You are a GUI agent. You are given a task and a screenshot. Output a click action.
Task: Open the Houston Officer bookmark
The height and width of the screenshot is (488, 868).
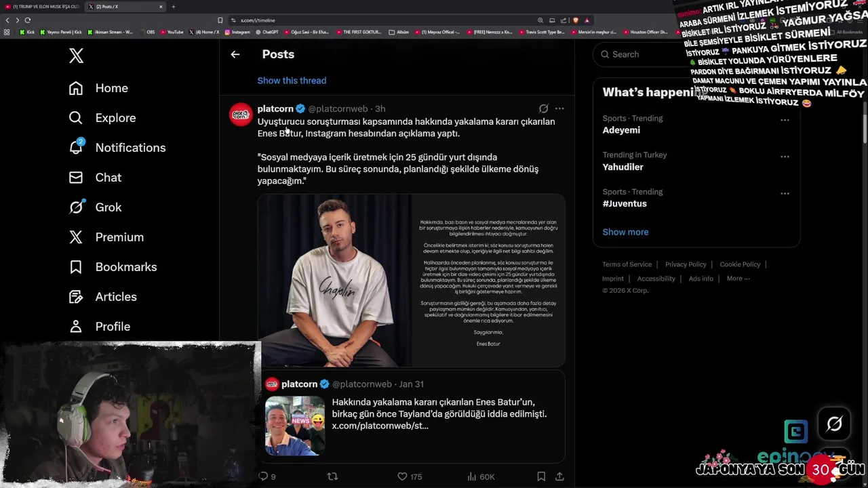click(645, 32)
